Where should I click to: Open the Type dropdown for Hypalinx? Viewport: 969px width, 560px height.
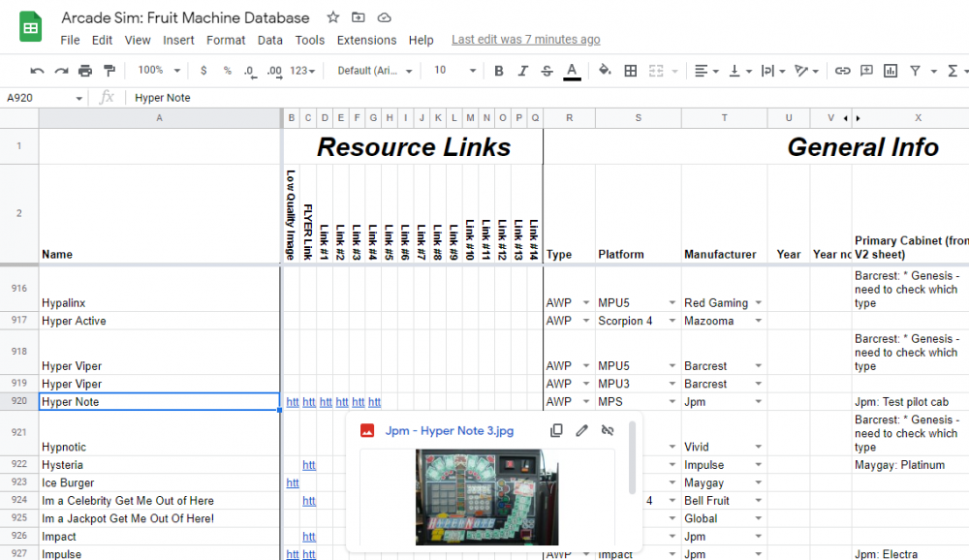tap(586, 303)
